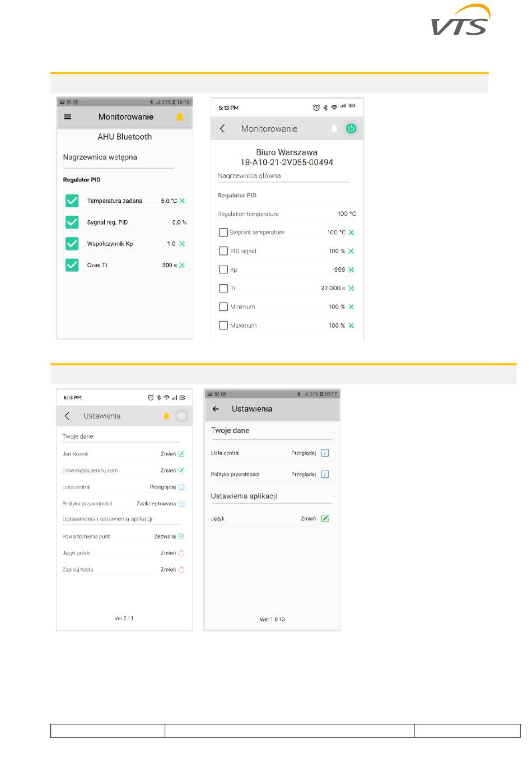The image size is (532, 767).
Task: Tap Zmień in the Język row
Action: [x=309, y=519]
